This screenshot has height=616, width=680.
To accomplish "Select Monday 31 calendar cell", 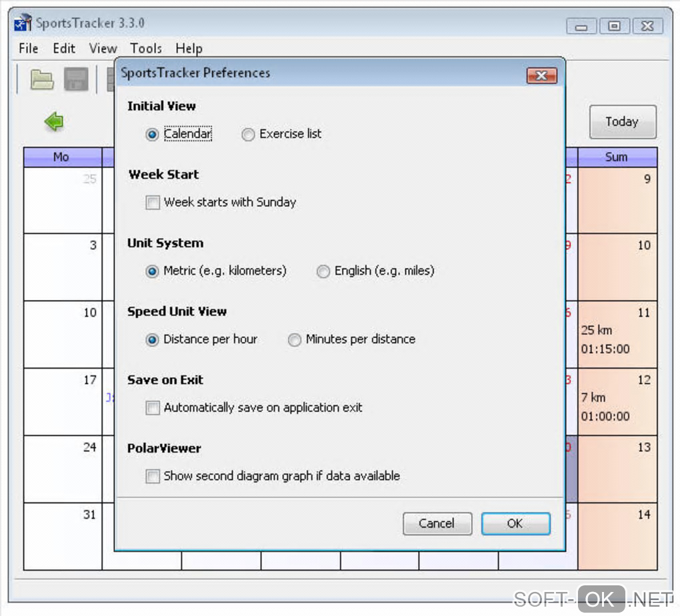I will (x=63, y=537).
